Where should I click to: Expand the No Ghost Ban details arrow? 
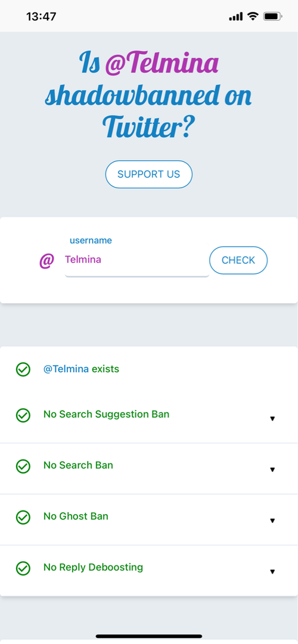272,520
